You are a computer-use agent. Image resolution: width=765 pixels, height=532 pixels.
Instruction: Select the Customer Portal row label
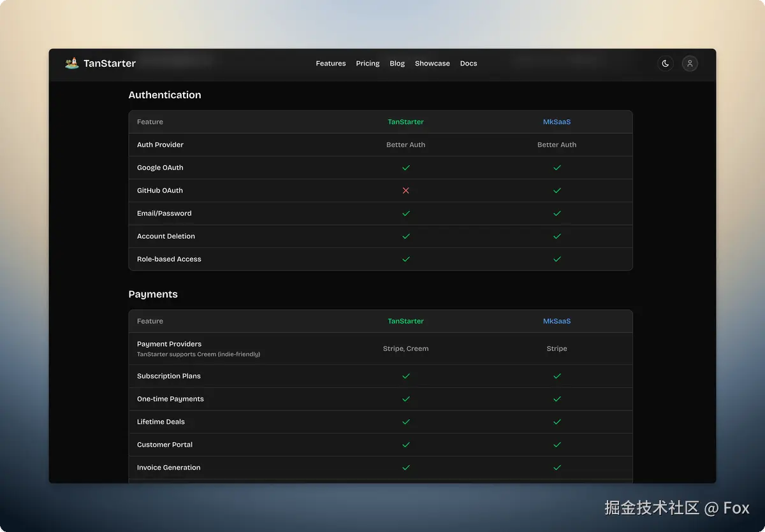(x=164, y=445)
